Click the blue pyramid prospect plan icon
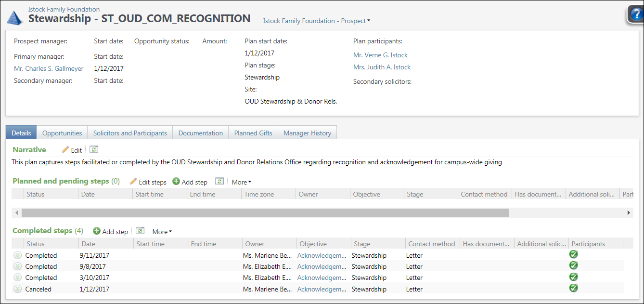 14,17
